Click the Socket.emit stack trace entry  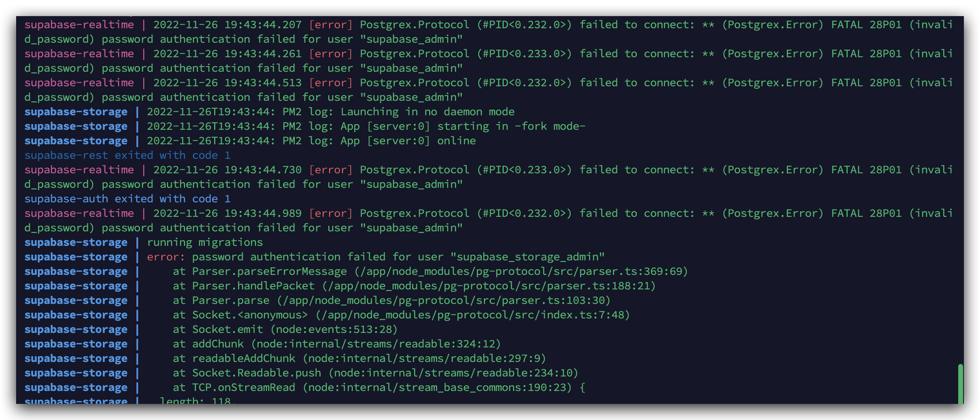[227, 329]
